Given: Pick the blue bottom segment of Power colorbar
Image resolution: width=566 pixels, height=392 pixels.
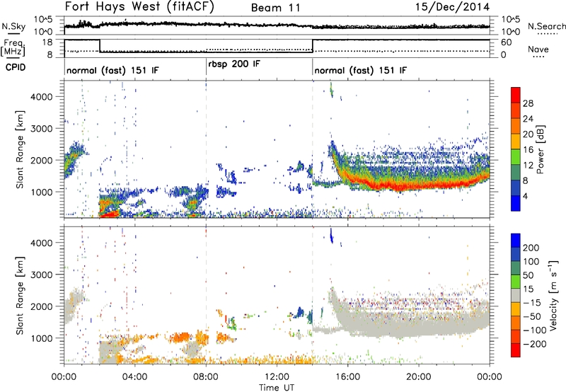Looking at the screenshot, I should [x=516, y=203].
